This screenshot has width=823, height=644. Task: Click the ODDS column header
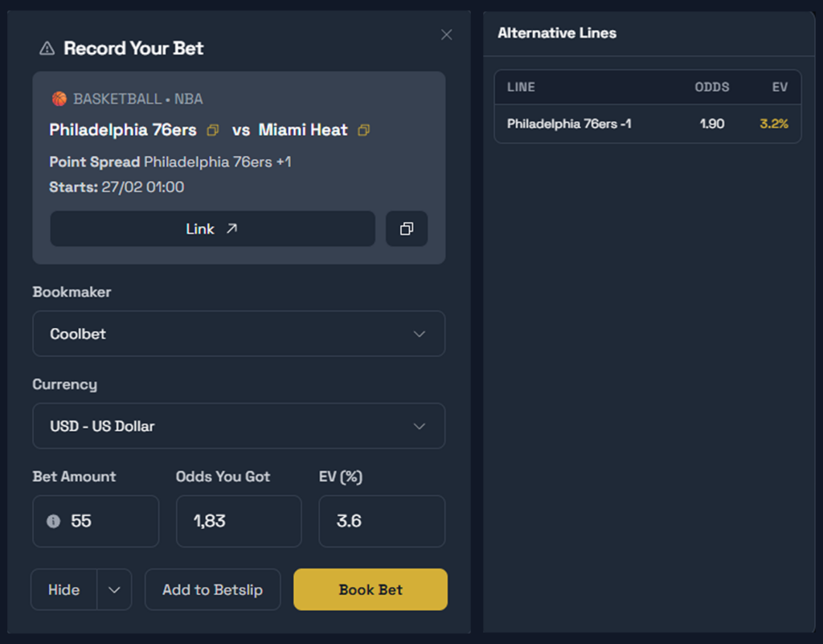tap(712, 87)
